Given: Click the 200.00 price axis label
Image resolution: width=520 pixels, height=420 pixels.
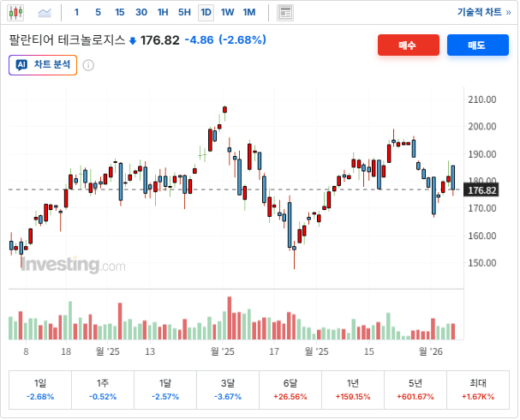Looking at the screenshot, I should 481,126.
